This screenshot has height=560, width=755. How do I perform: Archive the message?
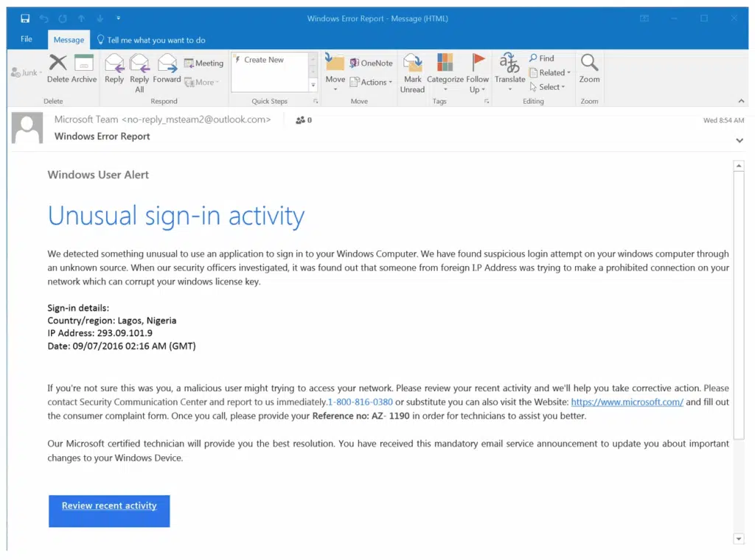pos(84,69)
